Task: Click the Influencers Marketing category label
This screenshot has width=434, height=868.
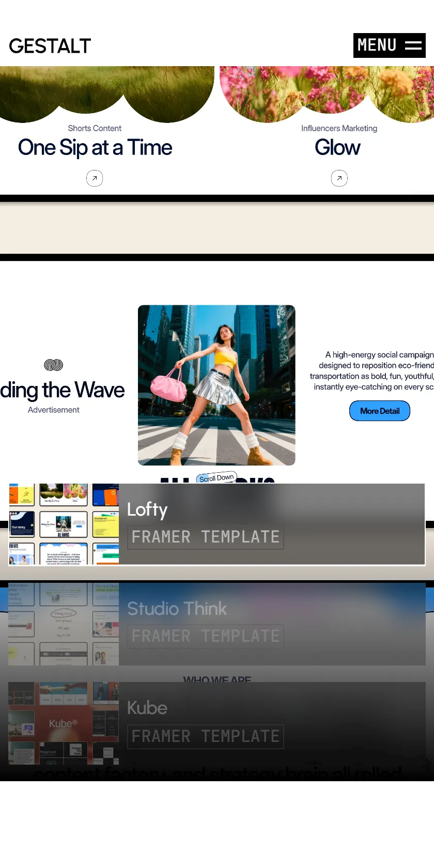Action: point(339,128)
